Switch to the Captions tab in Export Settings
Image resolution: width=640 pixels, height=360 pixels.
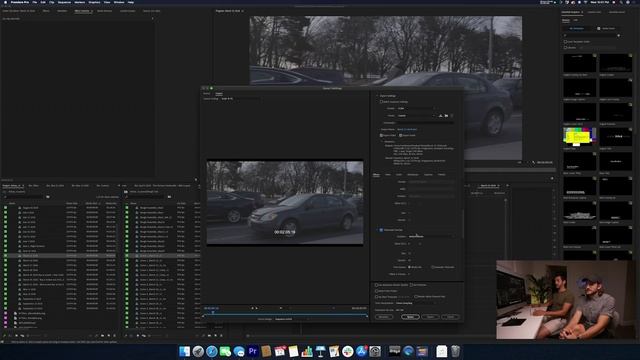click(428, 175)
